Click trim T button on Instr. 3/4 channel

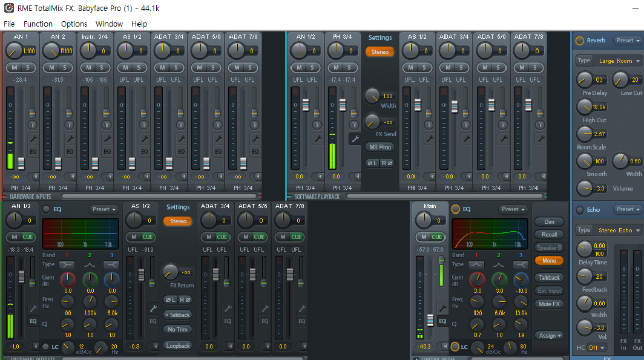(107, 125)
